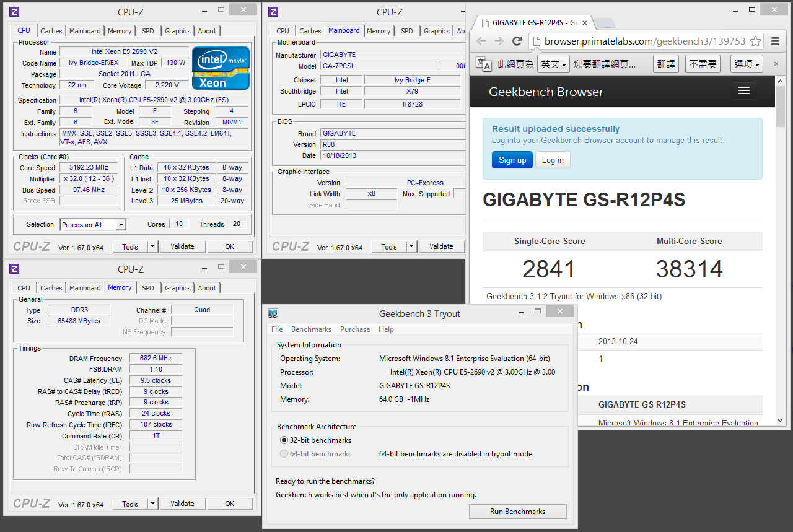Click the 不需要 button

click(x=703, y=64)
